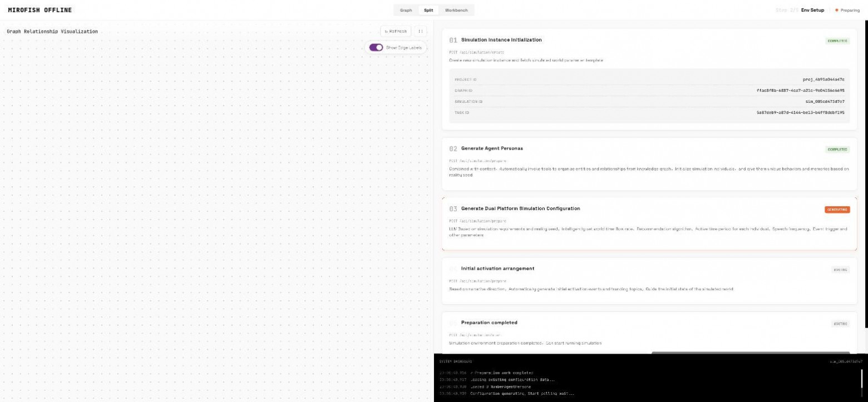Open the Workbench view tab

click(x=456, y=10)
